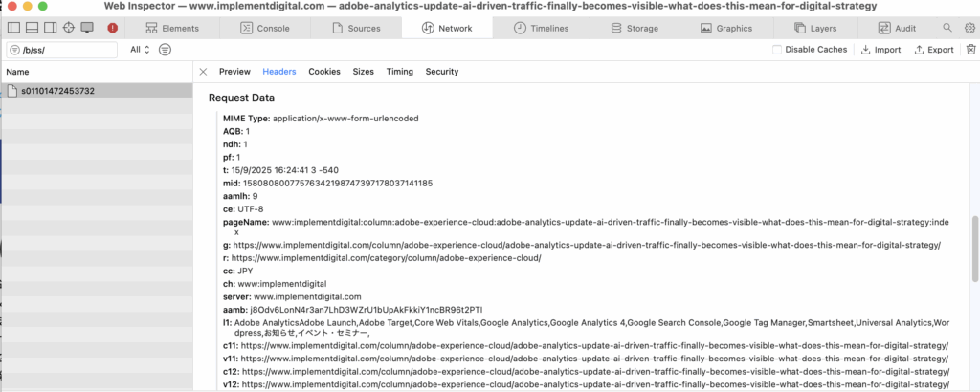Activate the element selection crosshair
This screenshot has width=980, height=392.
pyautogui.click(x=69, y=28)
